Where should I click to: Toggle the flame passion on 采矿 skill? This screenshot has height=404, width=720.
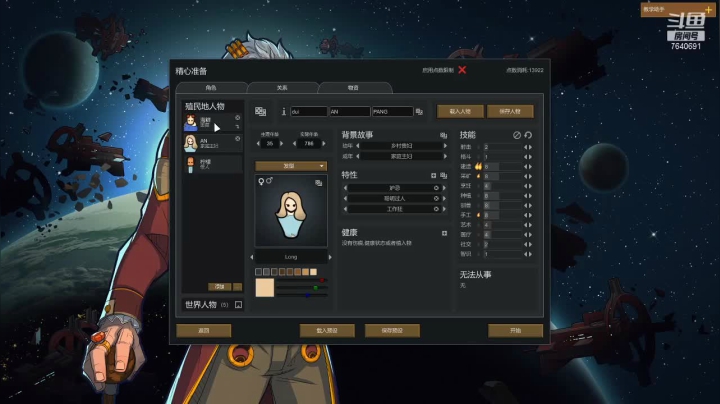click(478, 176)
